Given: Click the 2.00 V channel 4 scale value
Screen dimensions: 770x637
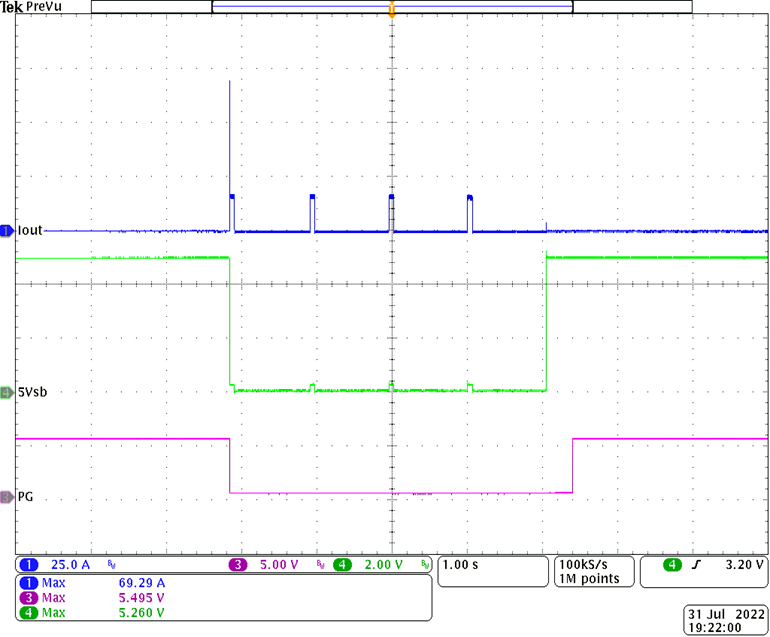Looking at the screenshot, I should pos(384,565).
